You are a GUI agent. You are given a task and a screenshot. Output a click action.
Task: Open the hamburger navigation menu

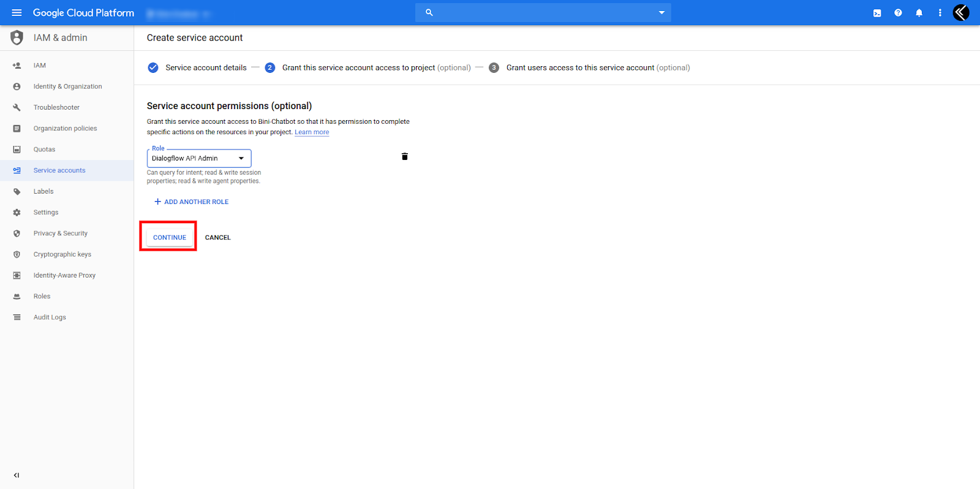pos(17,13)
